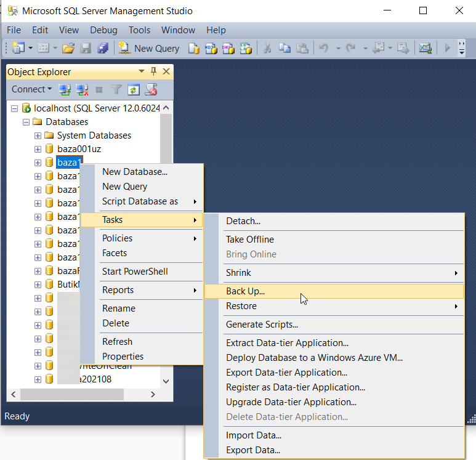
Task: Select Start PowerShell
Action: click(x=142, y=272)
